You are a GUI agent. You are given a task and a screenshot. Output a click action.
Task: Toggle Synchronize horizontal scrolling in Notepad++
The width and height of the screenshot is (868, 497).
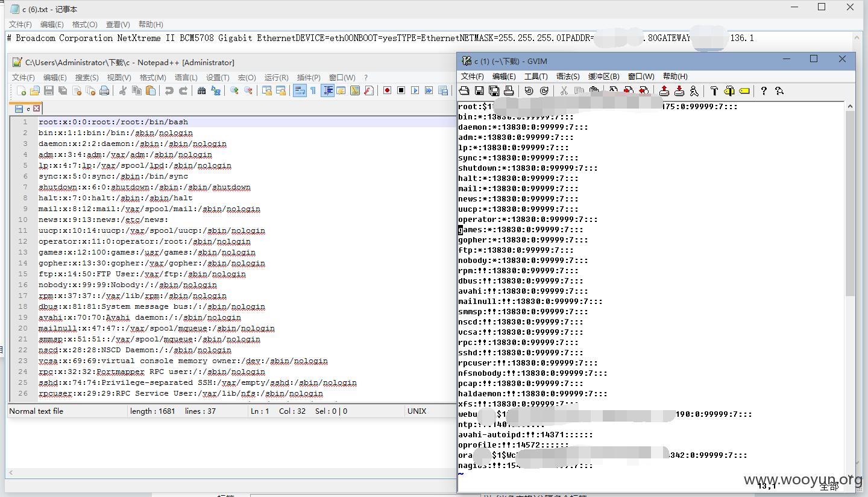tap(281, 90)
